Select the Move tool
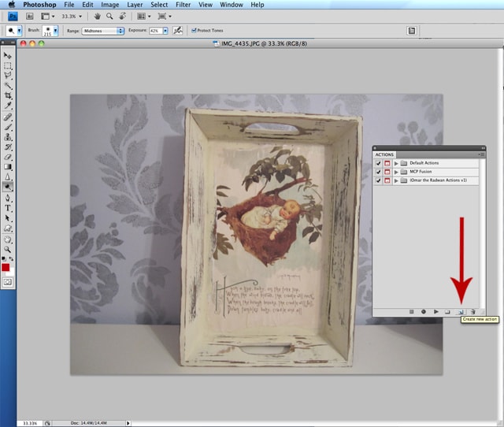This screenshot has width=504, height=427. [7, 56]
